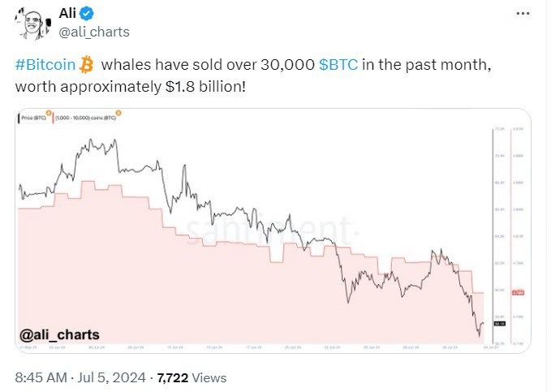551x392 pixels.
Task: Click the orange Bitcoin emoji icon in tweet
Action: pyautogui.click(x=87, y=64)
